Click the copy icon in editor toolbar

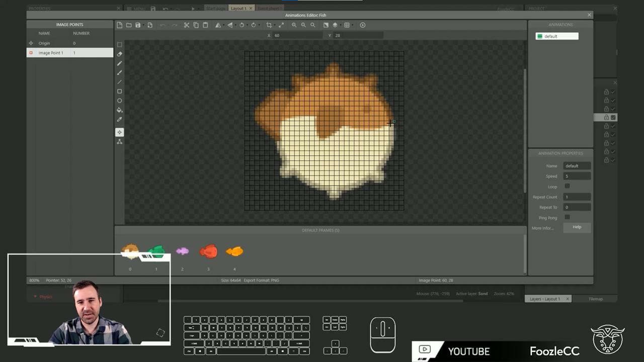click(196, 25)
